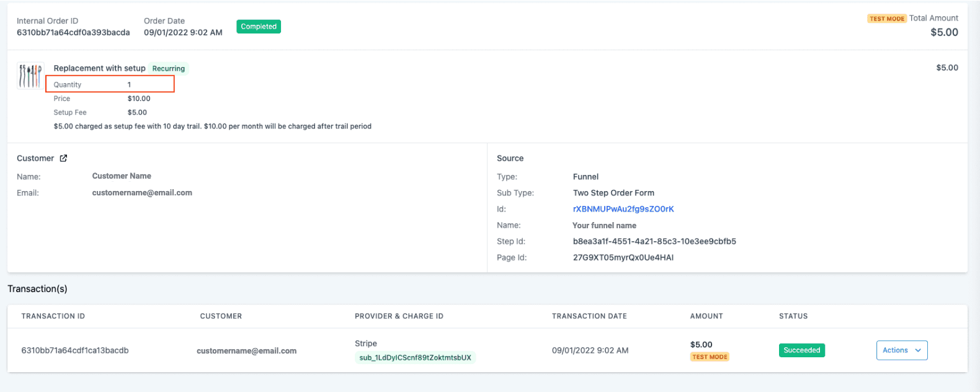The image size is (980, 392).
Task: Click the Status column header
Action: click(793, 316)
